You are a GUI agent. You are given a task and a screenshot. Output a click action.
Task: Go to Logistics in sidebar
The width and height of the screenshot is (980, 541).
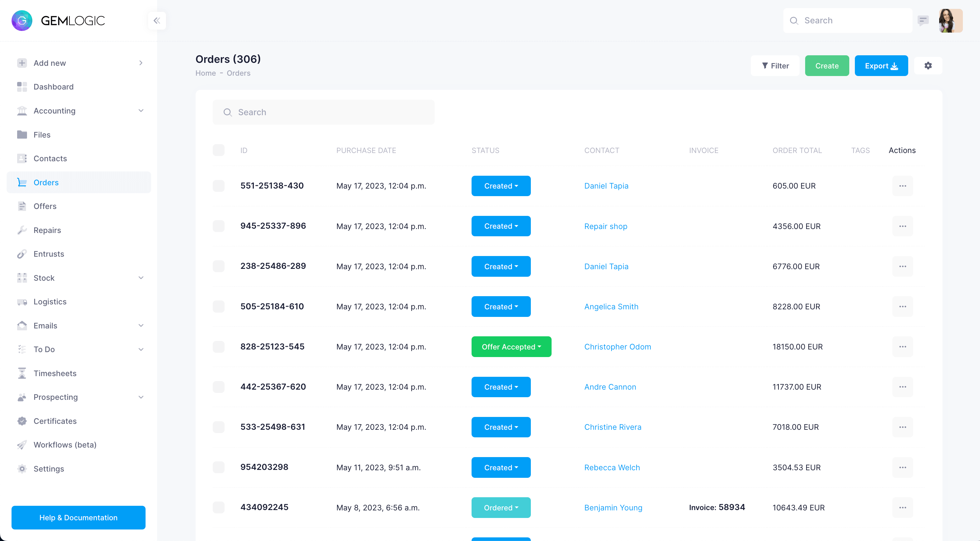pyautogui.click(x=79, y=302)
